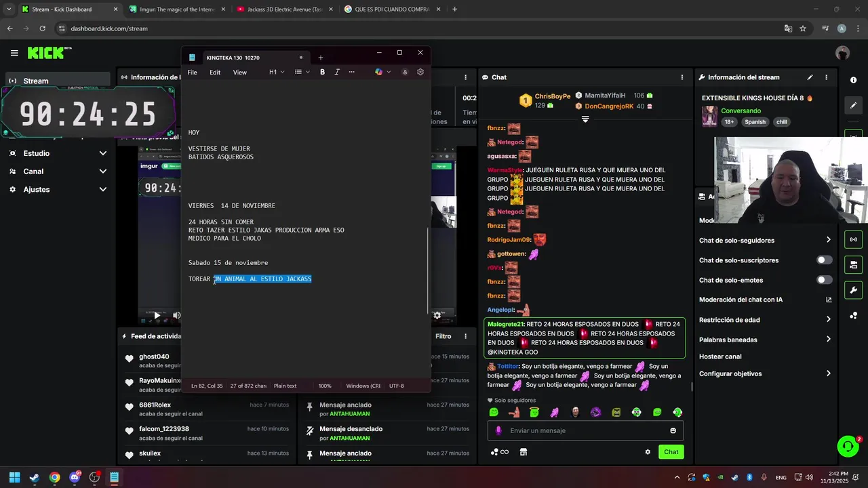Open the store icon below chat input
The image size is (868, 488).
pos(524,452)
